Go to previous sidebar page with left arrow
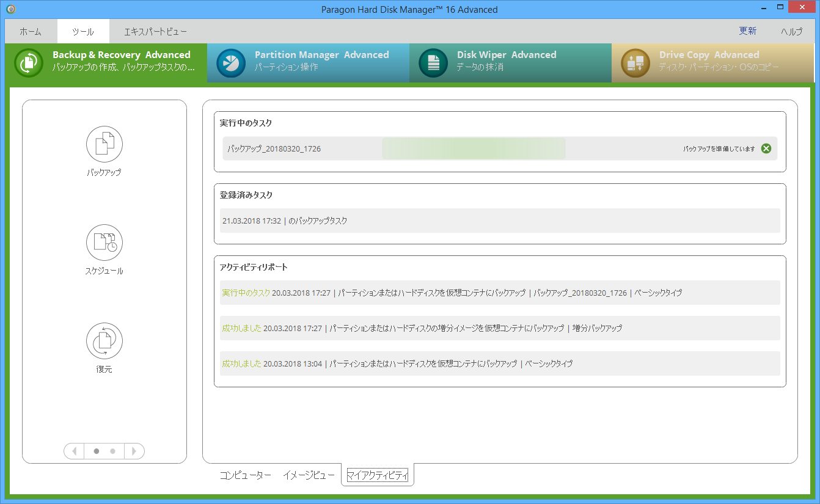Image resolution: width=820 pixels, height=504 pixels. tap(74, 451)
